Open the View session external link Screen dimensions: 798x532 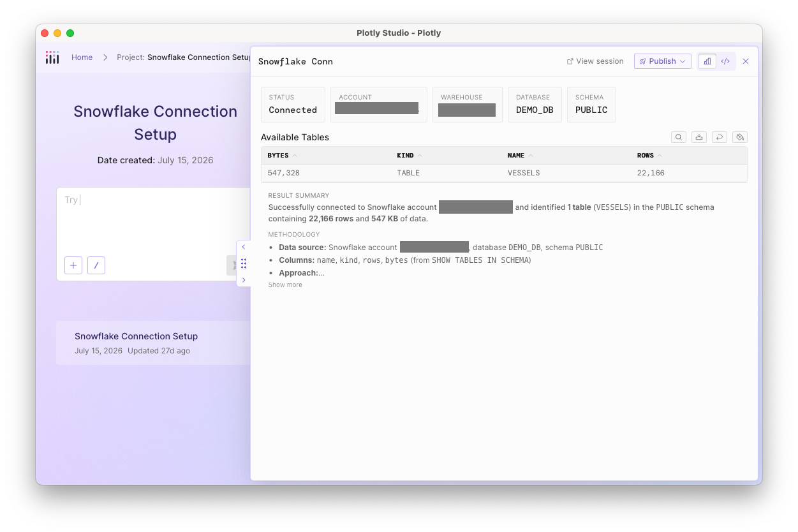(x=595, y=61)
